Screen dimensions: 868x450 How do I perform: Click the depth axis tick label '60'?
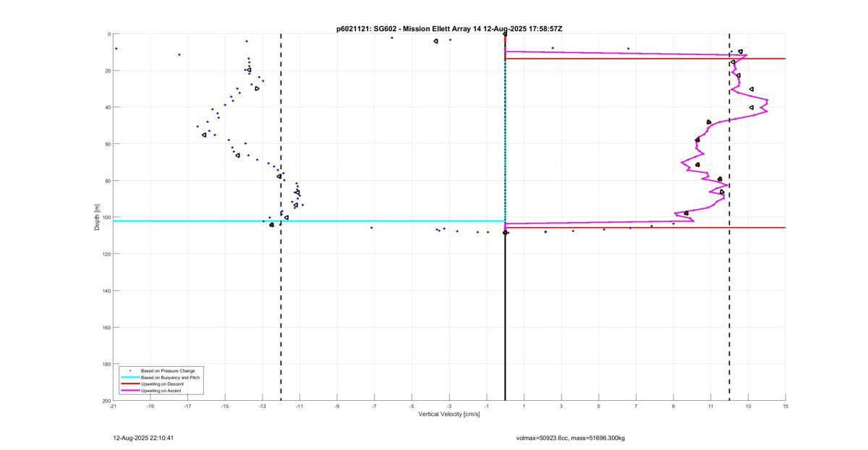pyautogui.click(x=107, y=144)
